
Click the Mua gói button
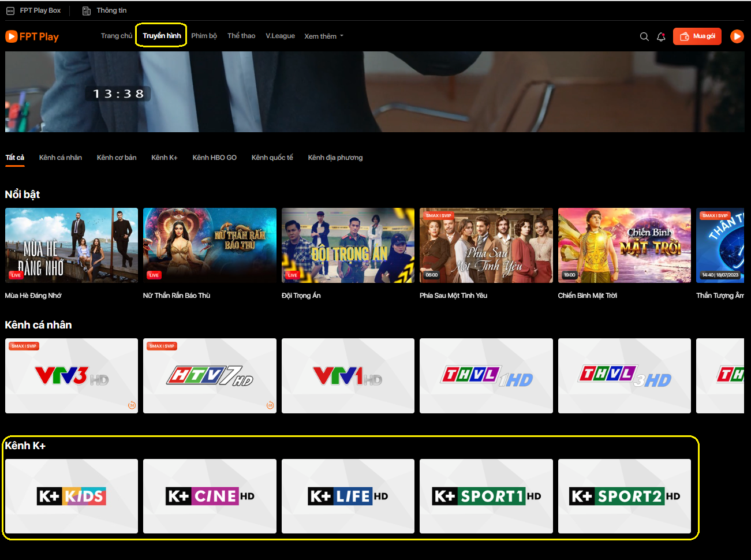click(x=697, y=36)
